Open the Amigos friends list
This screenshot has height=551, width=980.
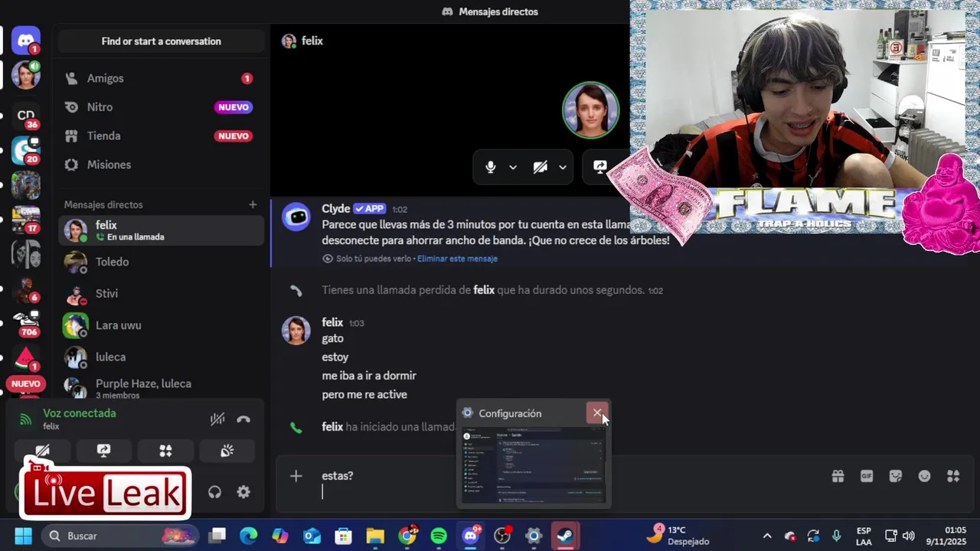(161, 78)
